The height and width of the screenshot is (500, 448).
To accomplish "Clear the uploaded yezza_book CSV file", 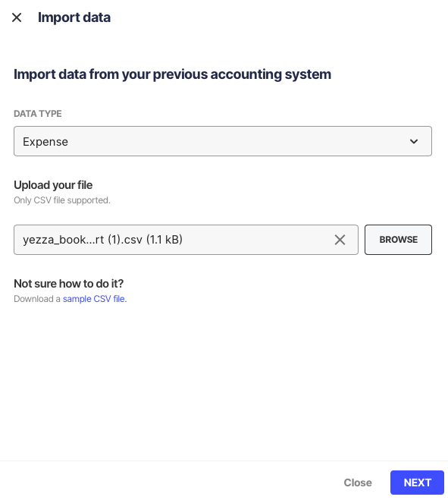I will tap(340, 240).
